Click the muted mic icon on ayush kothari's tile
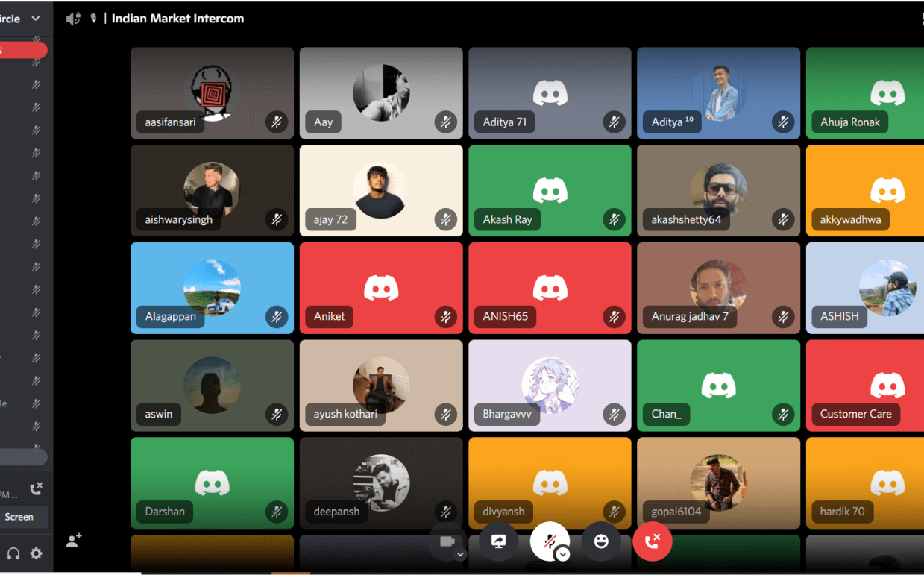Screen dimensions: 924x575 click(x=445, y=414)
